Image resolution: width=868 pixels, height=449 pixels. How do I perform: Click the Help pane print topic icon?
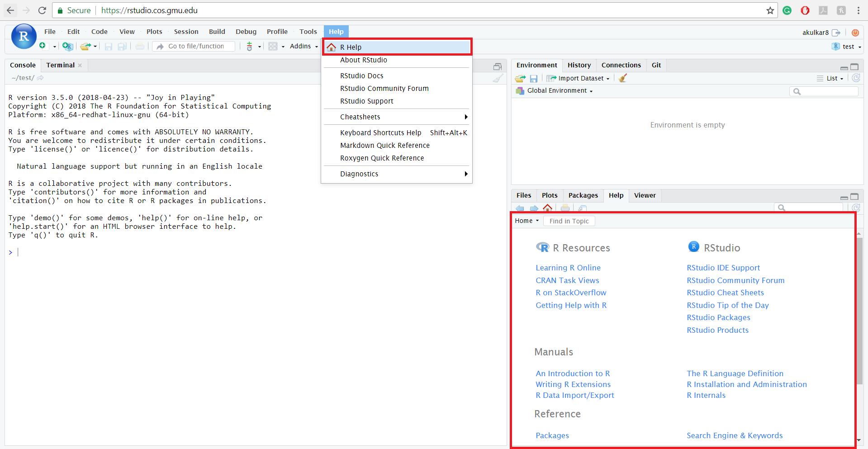[x=565, y=208]
